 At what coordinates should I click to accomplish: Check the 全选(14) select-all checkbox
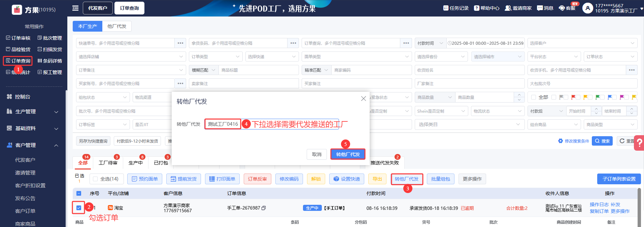[x=95, y=179]
